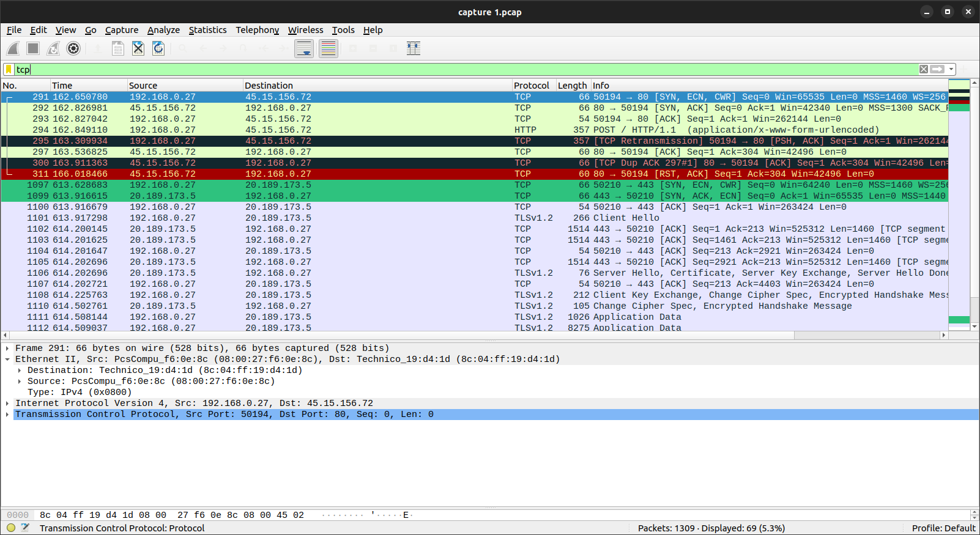
Task: Open the Statistics menu
Action: tap(207, 30)
